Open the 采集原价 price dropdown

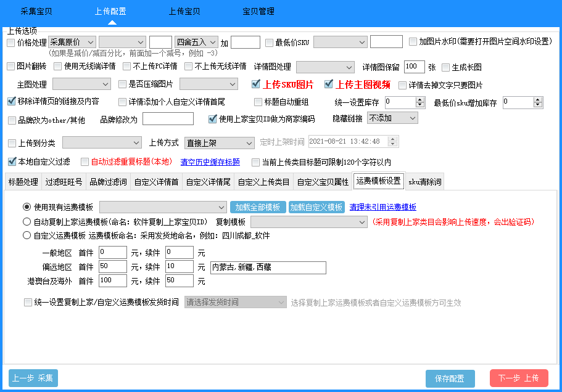pyautogui.click(x=72, y=43)
